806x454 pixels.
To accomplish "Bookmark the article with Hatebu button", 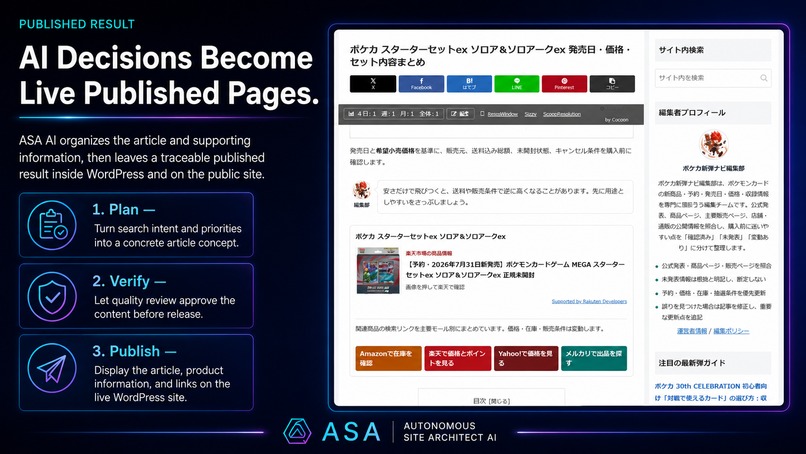I will tap(469, 84).
